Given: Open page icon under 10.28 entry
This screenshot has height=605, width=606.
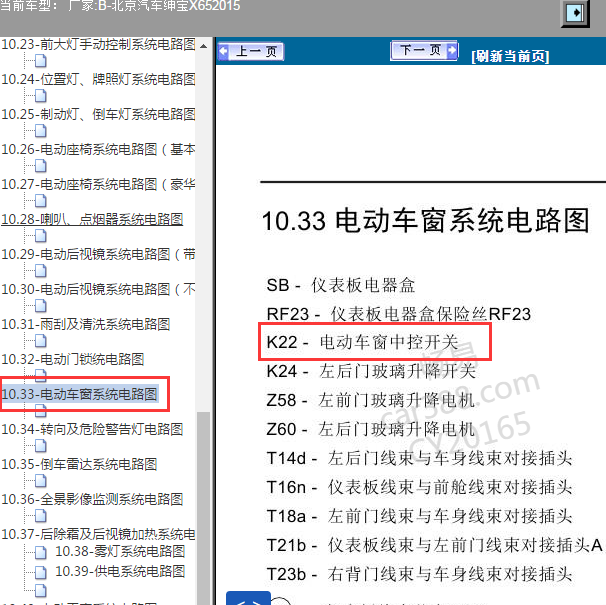Looking at the screenshot, I should pyautogui.click(x=41, y=236).
